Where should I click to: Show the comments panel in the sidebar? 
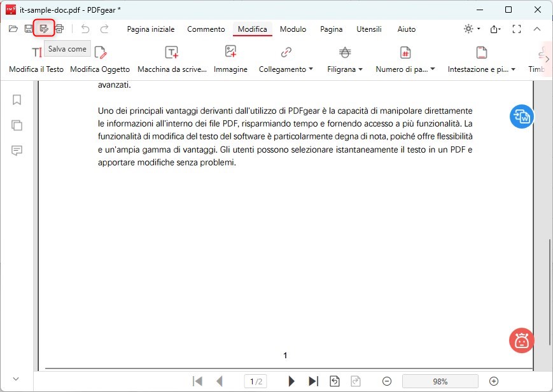click(x=16, y=151)
